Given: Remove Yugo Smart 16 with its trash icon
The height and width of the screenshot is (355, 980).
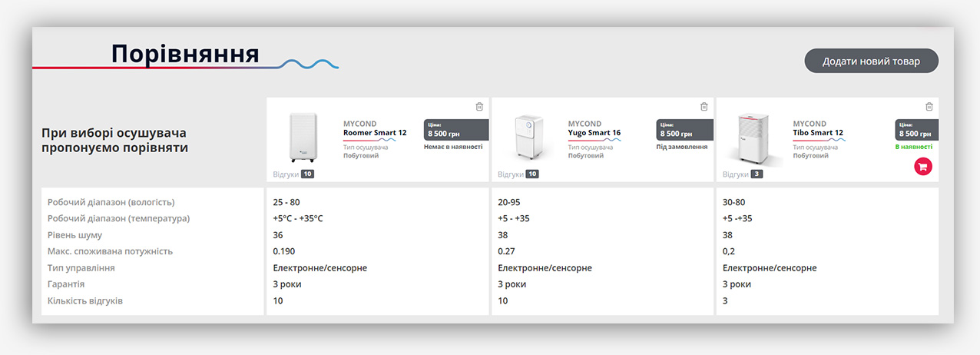Looking at the screenshot, I should (704, 107).
